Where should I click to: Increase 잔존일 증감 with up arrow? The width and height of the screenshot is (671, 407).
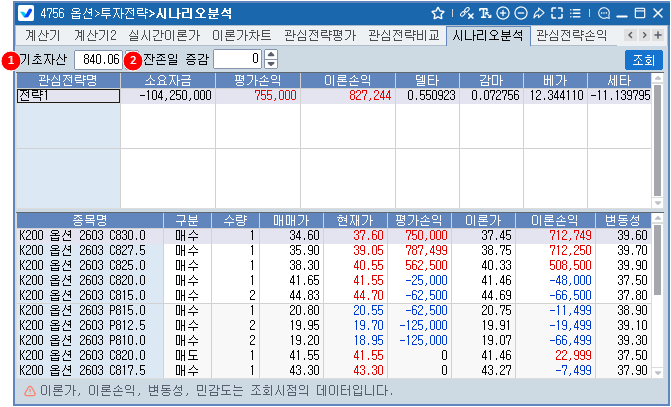coord(268,54)
